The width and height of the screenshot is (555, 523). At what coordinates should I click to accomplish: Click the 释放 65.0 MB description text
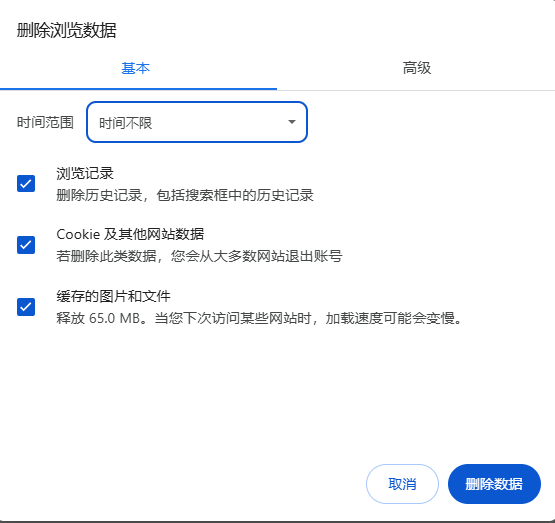pyautogui.click(x=259, y=318)
